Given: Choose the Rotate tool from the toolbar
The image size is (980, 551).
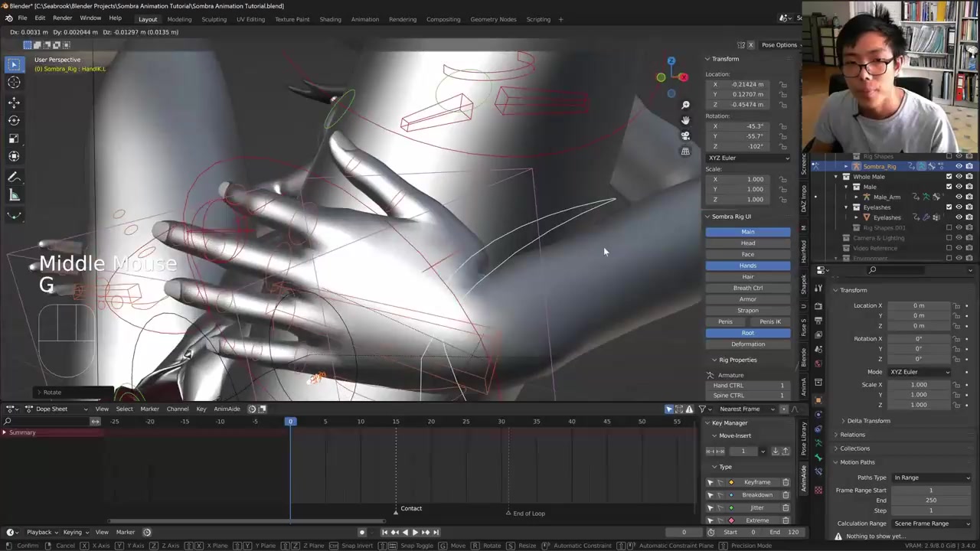Looking at the screenshot, I should point(14,120).
